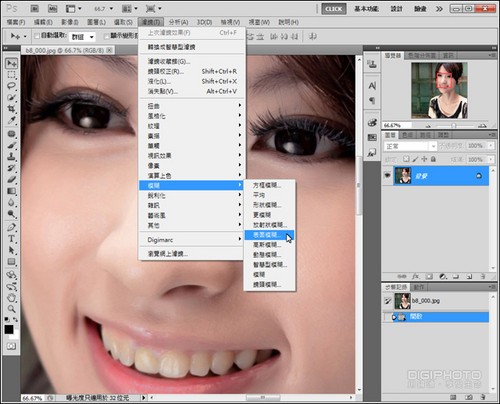500x404 pixels.
Task: Open the 群組 auto-select dropdown
Action: (82, 37)
